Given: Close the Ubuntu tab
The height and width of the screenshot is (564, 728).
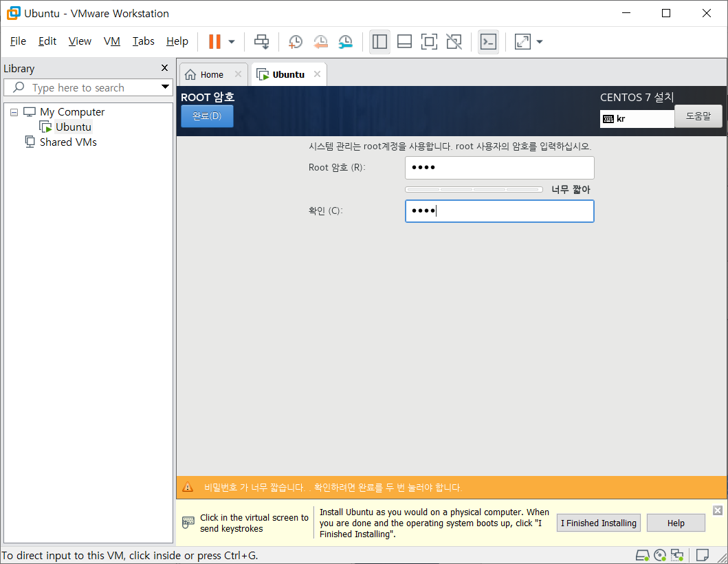Looking at the screenshot, I should 317,74.
